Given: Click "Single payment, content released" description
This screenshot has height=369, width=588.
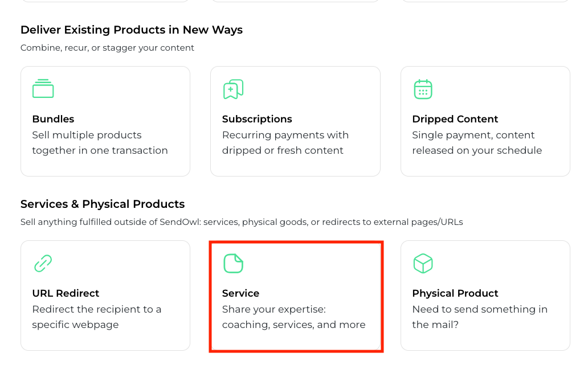Looking at the screenshot, I should pyautogui.click(x=476, y=143).
